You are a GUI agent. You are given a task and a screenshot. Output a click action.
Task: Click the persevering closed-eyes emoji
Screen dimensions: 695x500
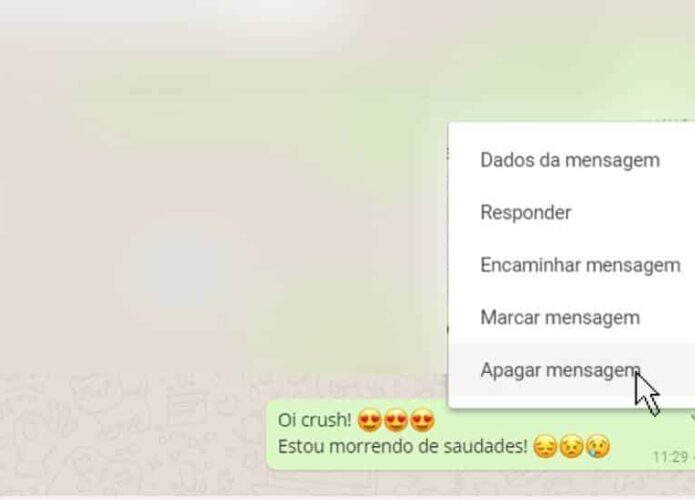(x=571, y=446)
